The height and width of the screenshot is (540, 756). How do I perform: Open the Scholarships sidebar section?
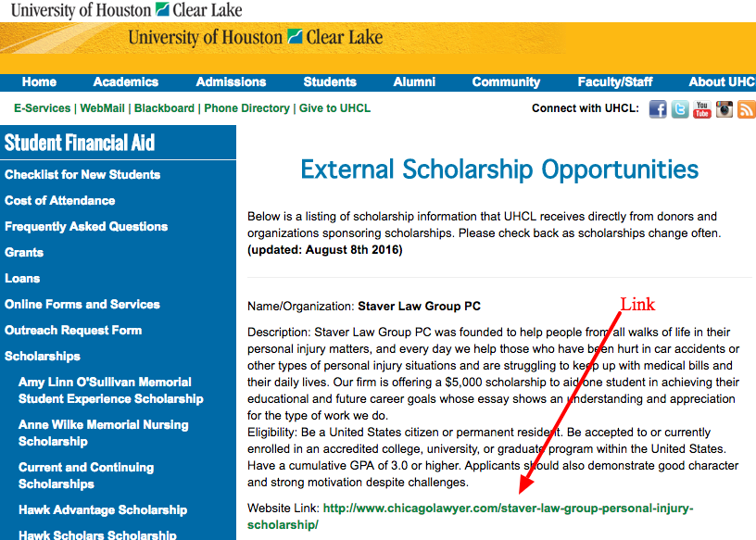tap(43, 357)
